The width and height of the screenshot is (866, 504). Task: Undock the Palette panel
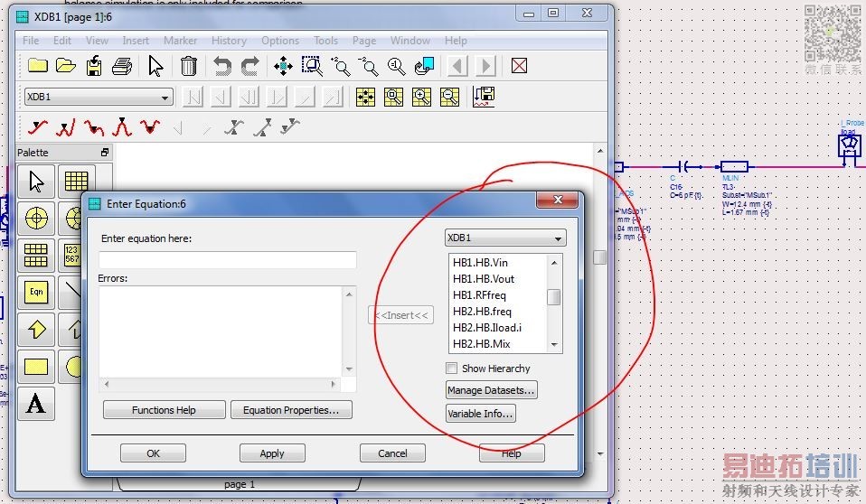(105, 153)
